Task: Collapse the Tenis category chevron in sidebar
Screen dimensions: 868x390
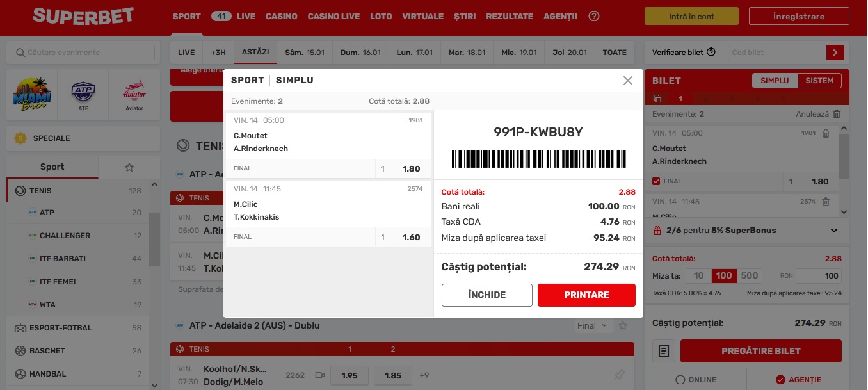Action: [x=154, y=185]
